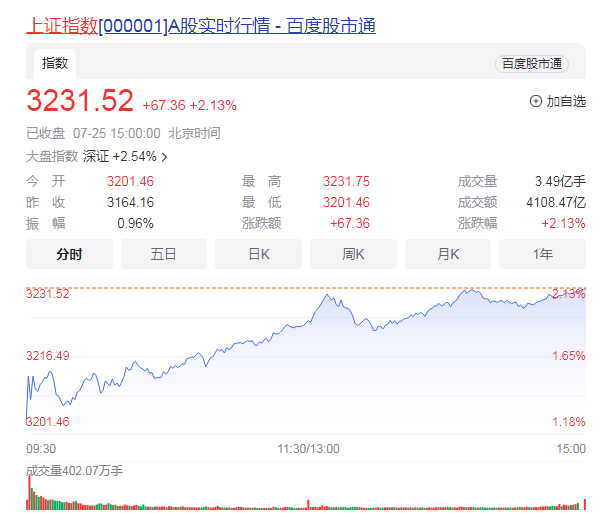Screen dimensions: 610x524
Task: Click the 百度股市通 badge button
Action: tap(531, 64)
